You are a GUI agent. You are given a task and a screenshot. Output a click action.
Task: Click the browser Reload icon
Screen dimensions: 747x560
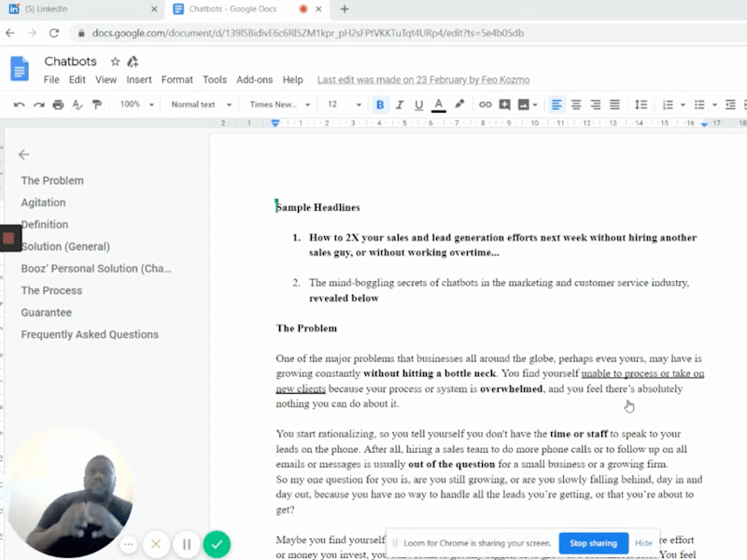(x=54, y=33)
